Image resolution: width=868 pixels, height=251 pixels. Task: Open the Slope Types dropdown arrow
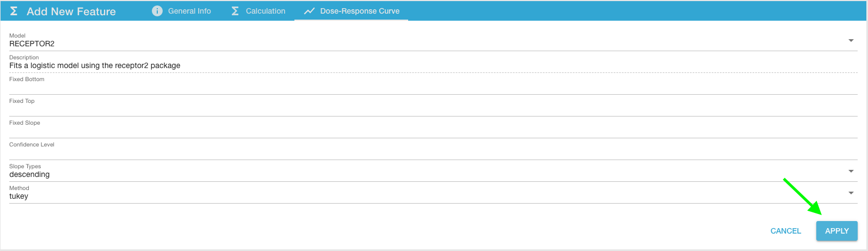point(851,172)
